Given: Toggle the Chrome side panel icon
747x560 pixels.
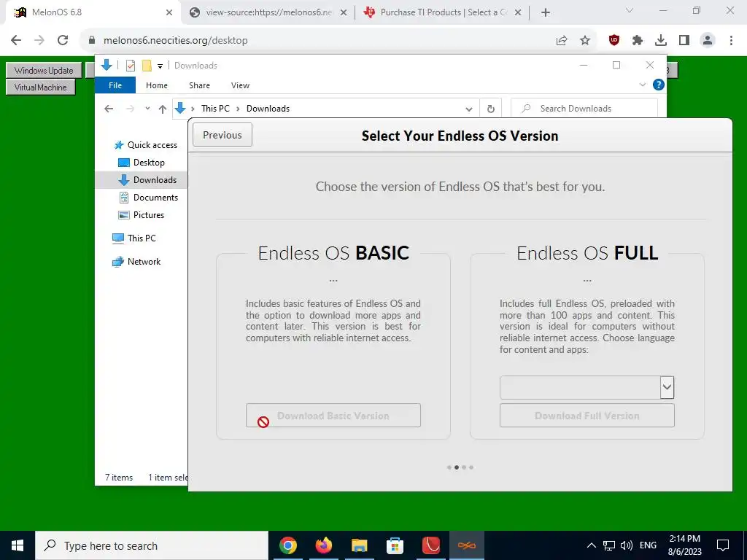Looking at the screenshot, I should tap(684, 41).
